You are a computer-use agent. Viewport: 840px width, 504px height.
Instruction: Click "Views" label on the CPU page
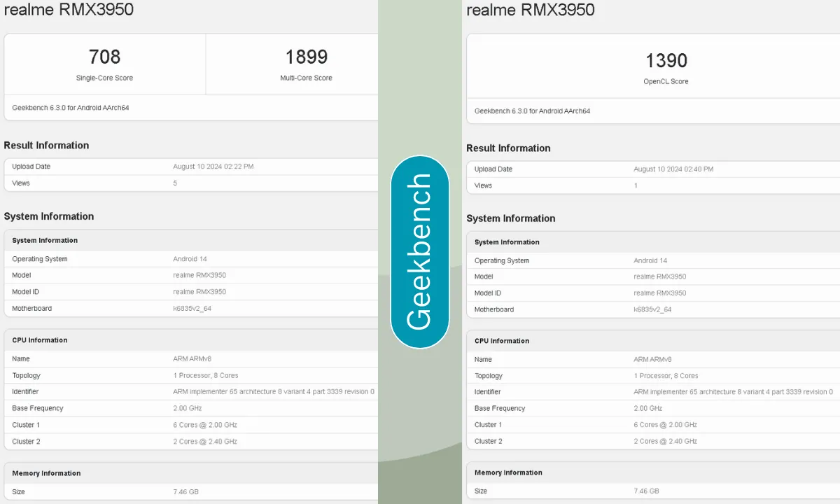[21, 183]
